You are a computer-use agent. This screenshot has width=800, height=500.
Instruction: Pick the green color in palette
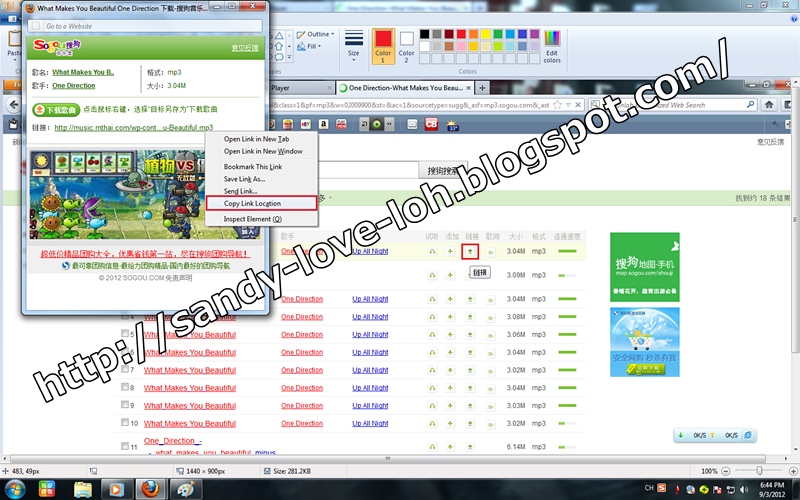pyautogui.click(x=497, y=34)
